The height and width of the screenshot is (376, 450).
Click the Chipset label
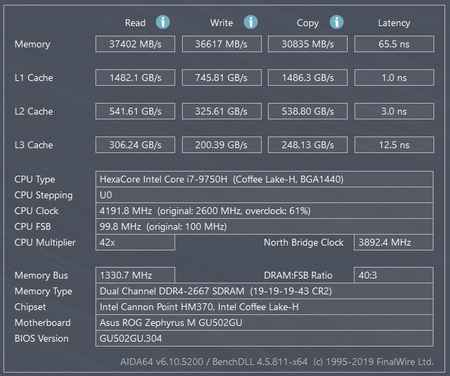click(x=30, y=307)
